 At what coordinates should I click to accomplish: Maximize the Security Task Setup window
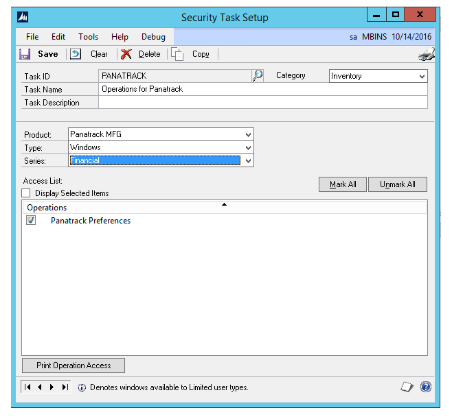click(395, 15)
